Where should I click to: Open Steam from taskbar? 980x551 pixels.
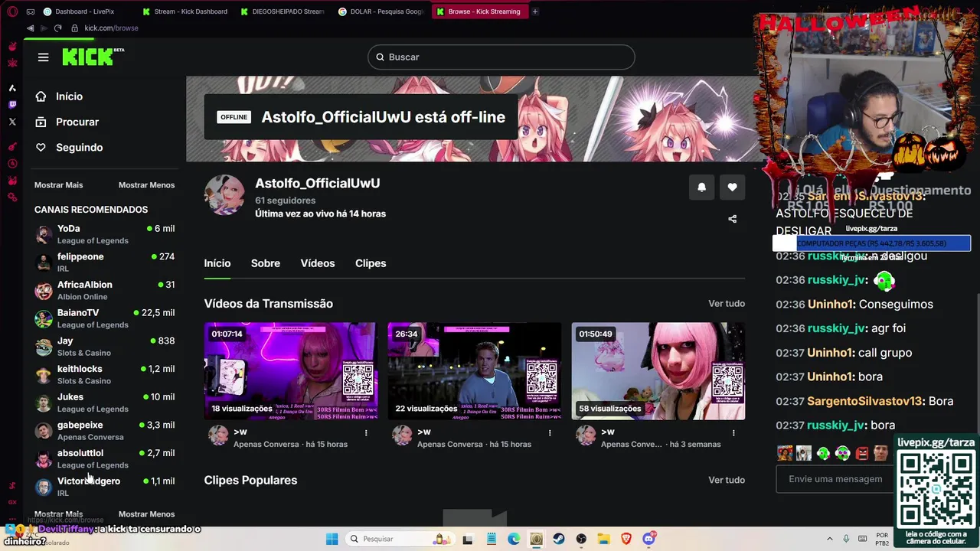coord(559,539)
